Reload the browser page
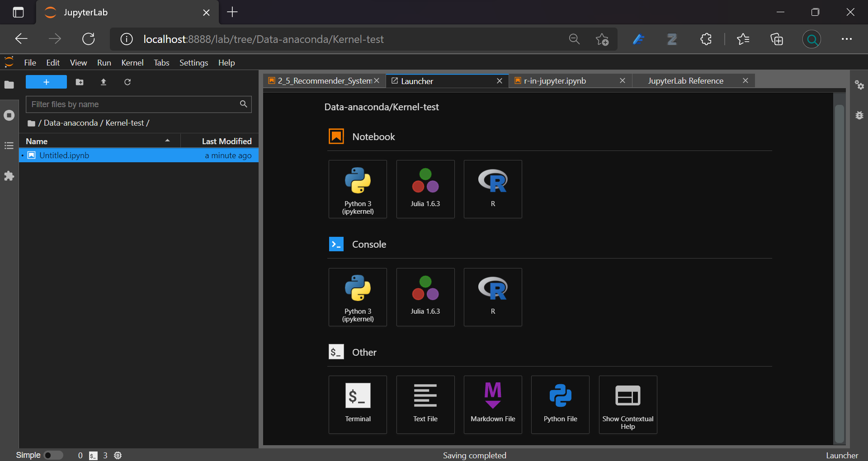Image resolution: width=868 pixels, height=461 pixels. click(89, 39)
